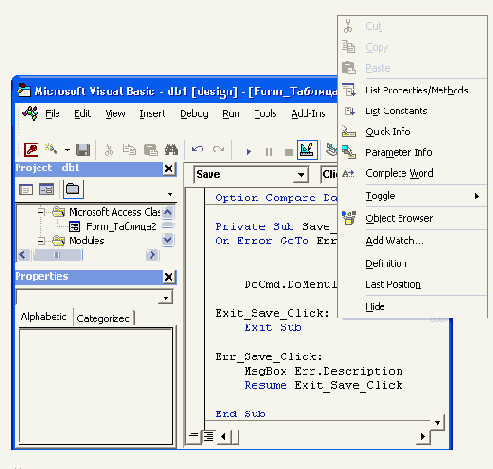
Task: Expand the Toggle submenu
Action: tap(412, 196)
